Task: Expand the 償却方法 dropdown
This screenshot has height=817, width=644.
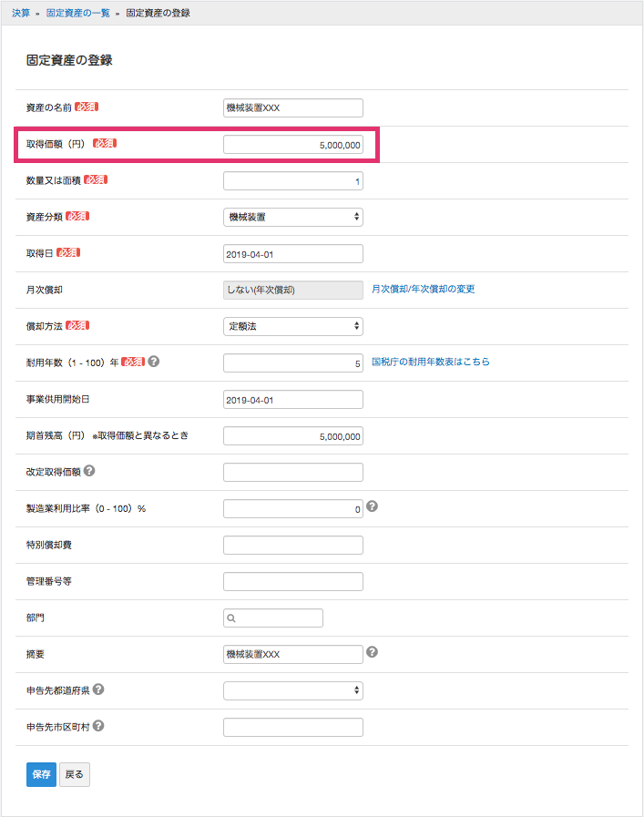Action: (292, 326)
